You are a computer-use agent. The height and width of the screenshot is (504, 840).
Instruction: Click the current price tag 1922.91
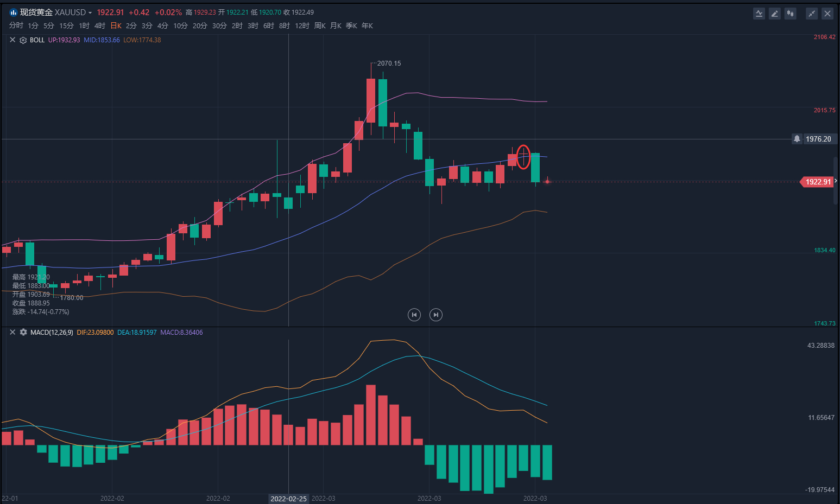[817, 182]
